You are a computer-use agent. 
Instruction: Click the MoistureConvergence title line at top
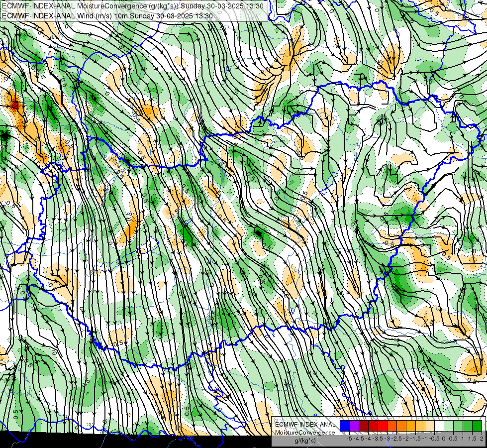[x=133, y=6]
